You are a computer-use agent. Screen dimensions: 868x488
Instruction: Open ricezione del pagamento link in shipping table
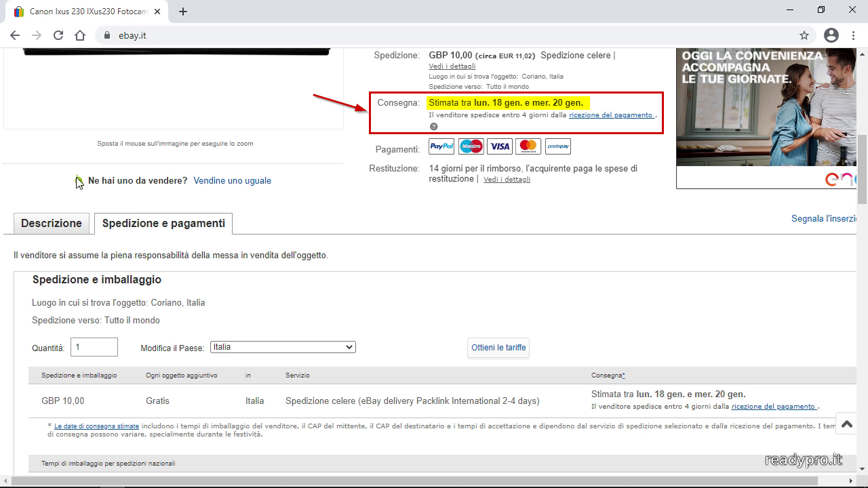coord(774,407)
